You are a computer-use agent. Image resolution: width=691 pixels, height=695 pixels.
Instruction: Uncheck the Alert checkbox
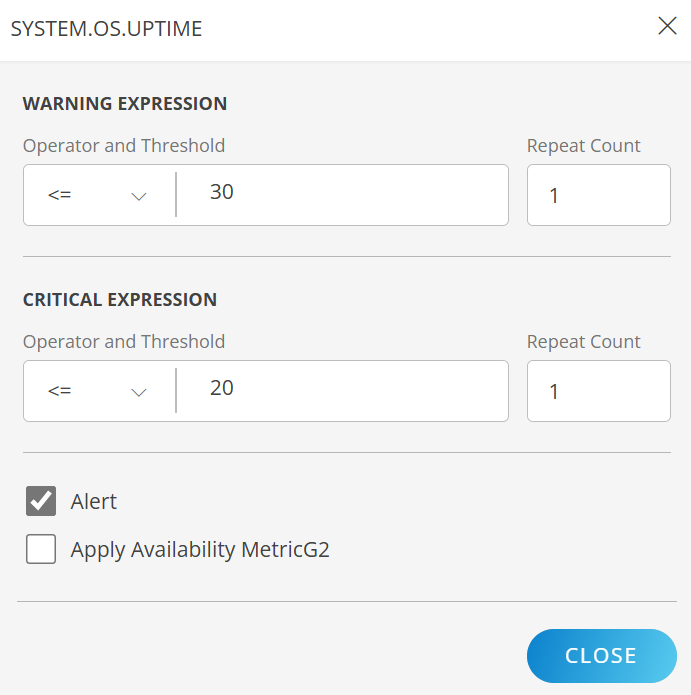pyautogui.click(x=41, y=501)
